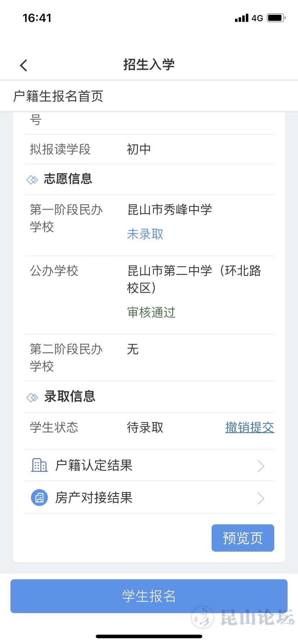Tap the battery icon in status bar
This screenshot has width=298, height=644.
(x=276, y=18)
